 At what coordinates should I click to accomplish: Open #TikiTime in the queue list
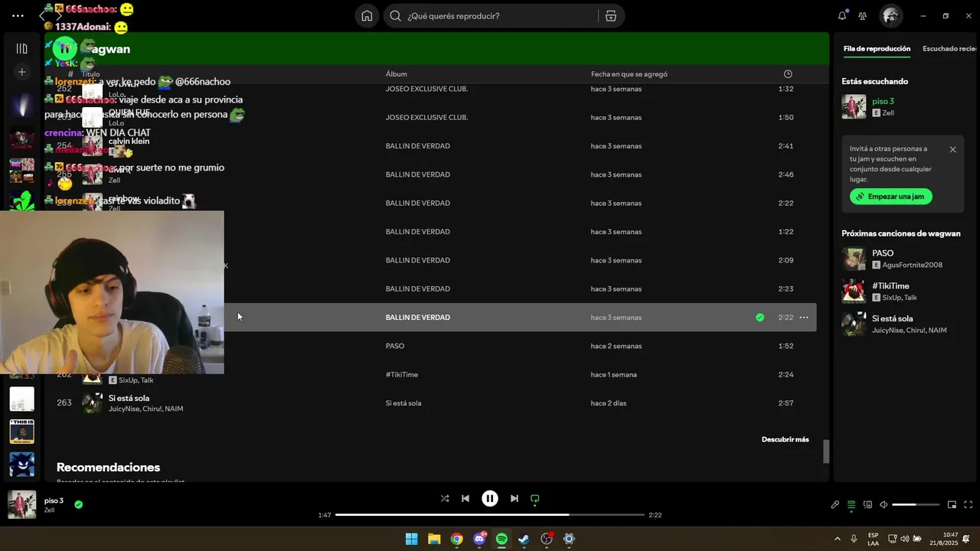pos(890,286)
